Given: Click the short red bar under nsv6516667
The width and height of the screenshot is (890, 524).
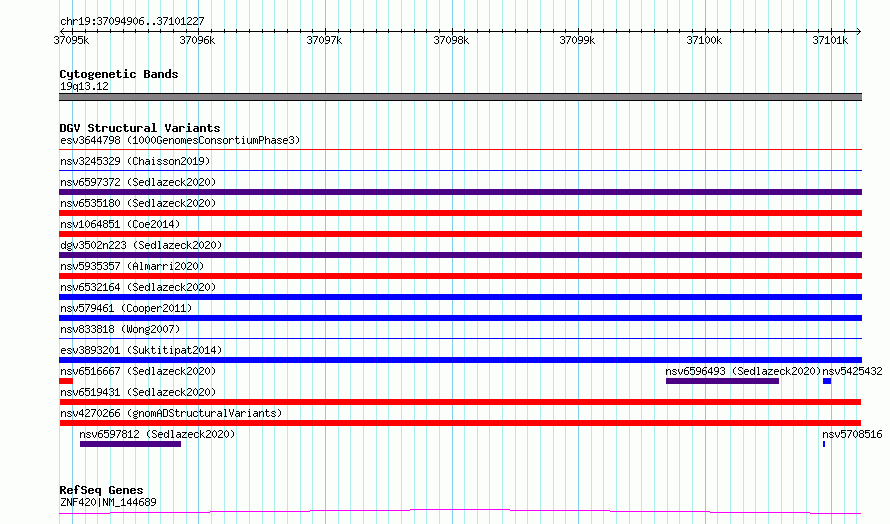Looking at the screenshot, I should 66,381.
